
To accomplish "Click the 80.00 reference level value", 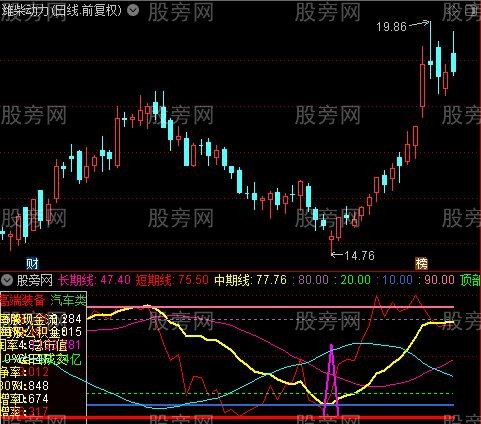I will click(314, 280).
